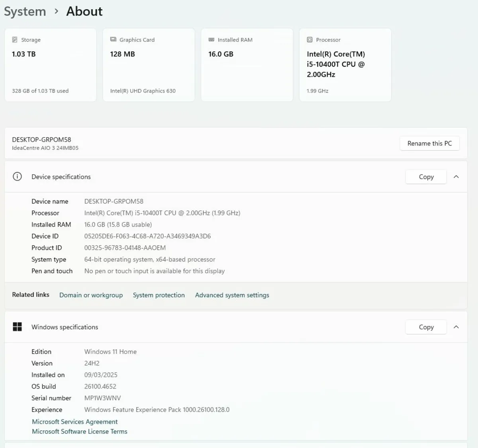This screenshot has width=478, height=448.
Task: Click the Serial number label
Action: click(x=51, y=398)
